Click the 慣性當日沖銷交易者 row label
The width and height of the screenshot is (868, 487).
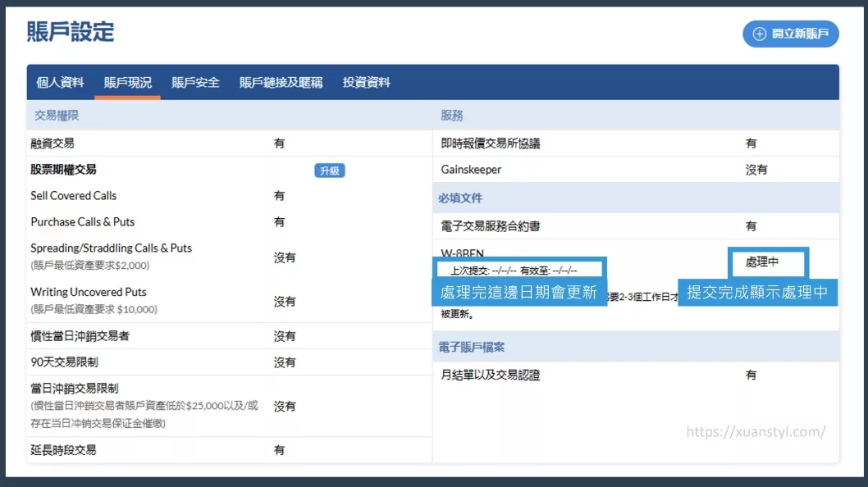(80, 336)
